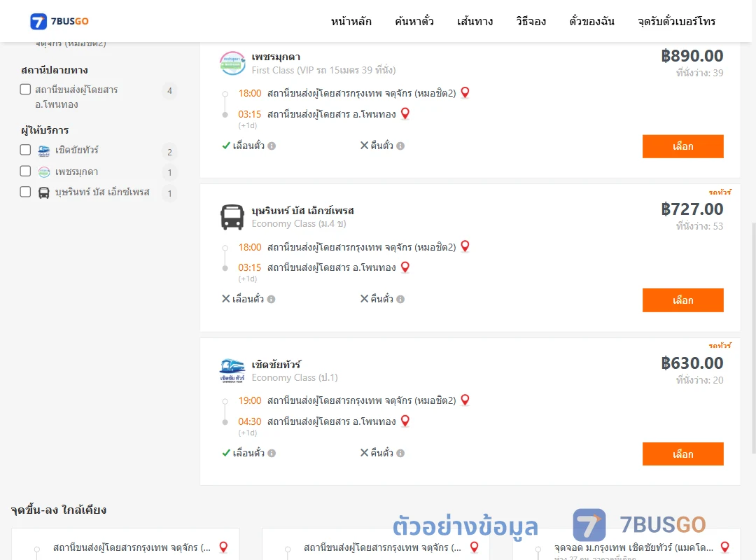Check the destination station อ.โพนทอง filter
Viewport: 756px width, 560px height.
[x=26, y=89]
